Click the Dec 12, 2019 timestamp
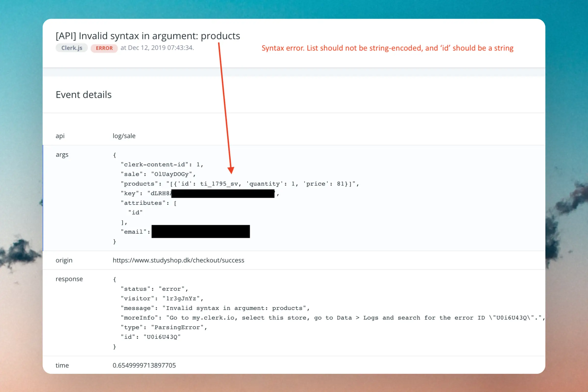This screenshot has height=392, width=588. (157, 48)
